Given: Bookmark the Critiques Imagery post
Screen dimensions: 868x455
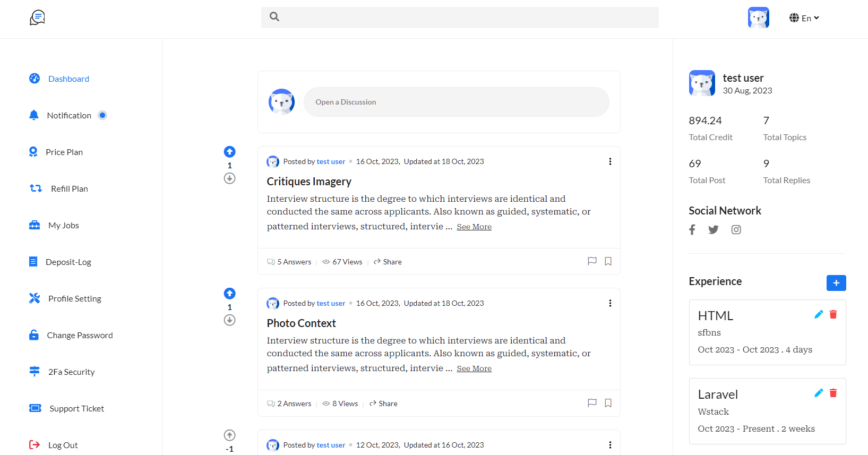Looking at the screenshot, I should coord(608,261).
